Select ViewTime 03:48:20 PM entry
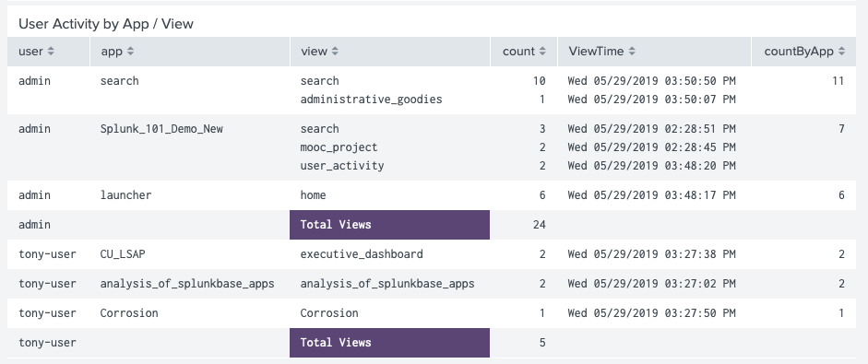 [651, 165]
